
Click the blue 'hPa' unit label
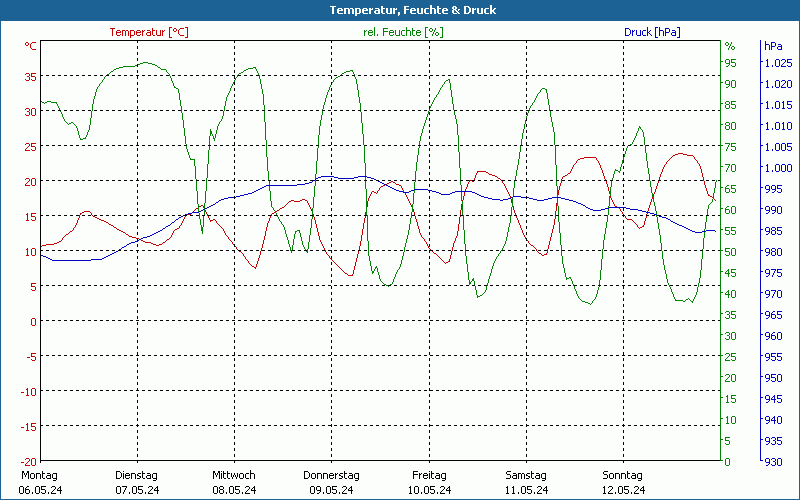[773, 46]
